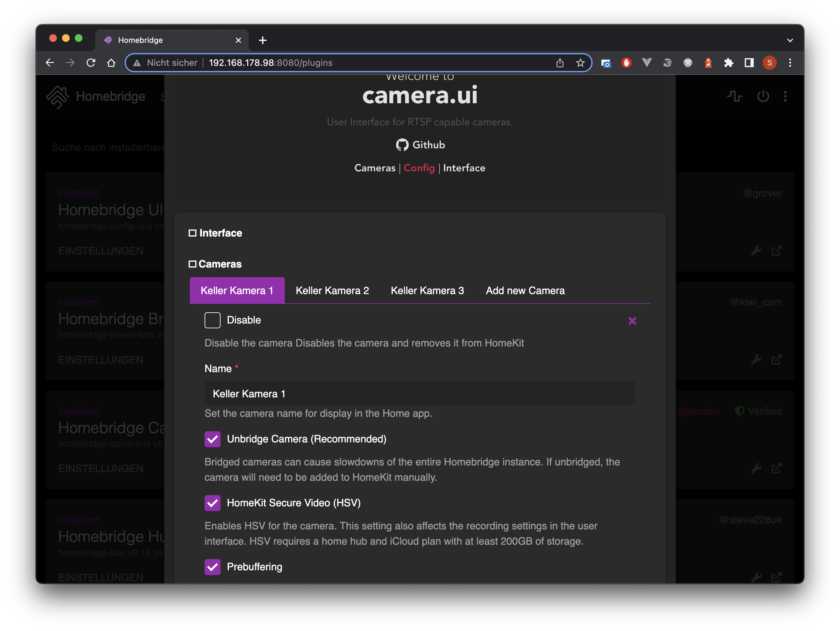Open the camera.ui GitHub page via the Github icon
Viewport: 840px width, 631px height.
pyautogui.click(x=402, y=145)
